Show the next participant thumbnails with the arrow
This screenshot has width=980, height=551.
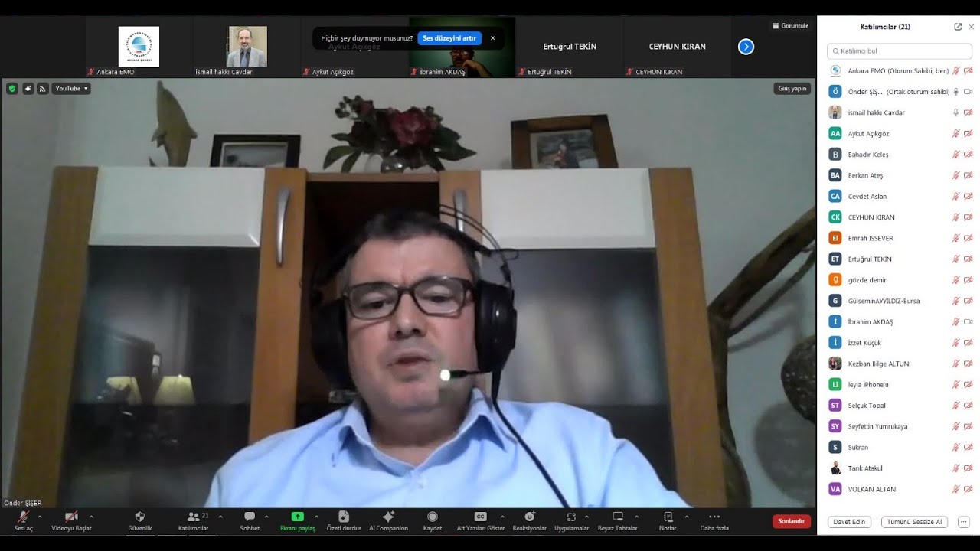pyautogui.click(x=746, y=47)
